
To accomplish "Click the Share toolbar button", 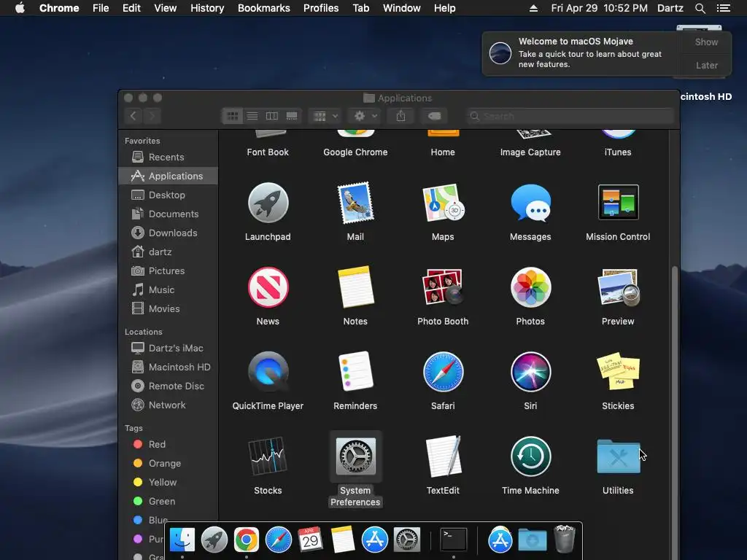I will point(400,116).
